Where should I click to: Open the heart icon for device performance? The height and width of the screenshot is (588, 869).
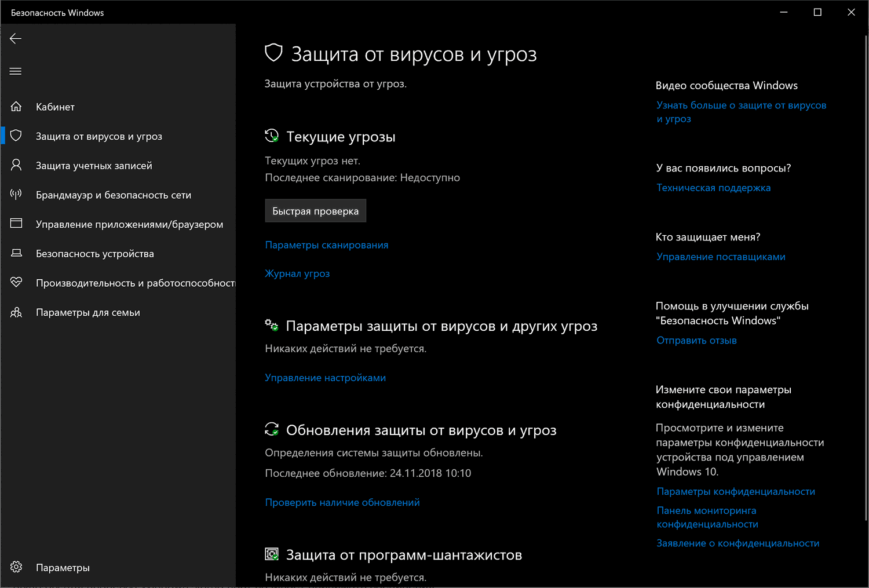pos(16,282)
